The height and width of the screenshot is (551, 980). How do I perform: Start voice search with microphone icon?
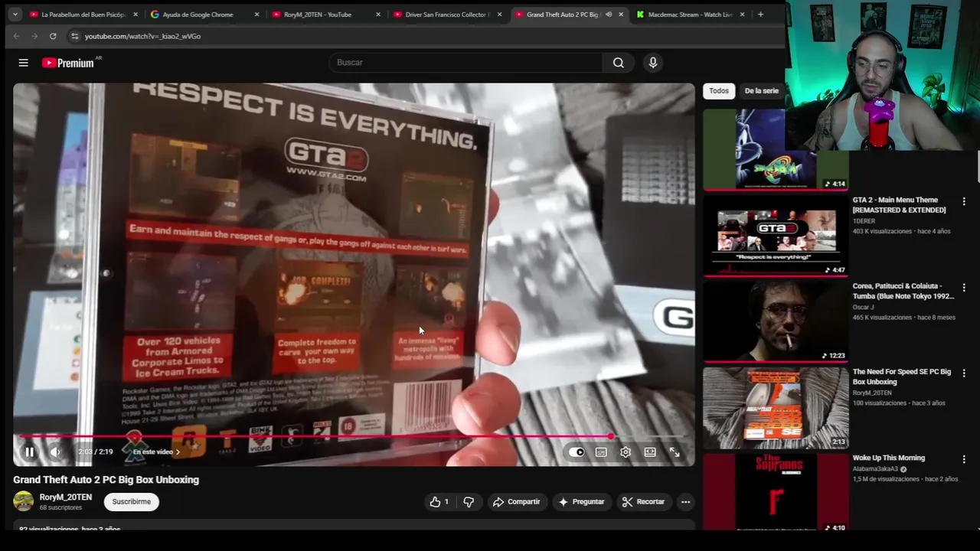click(653, 63)
